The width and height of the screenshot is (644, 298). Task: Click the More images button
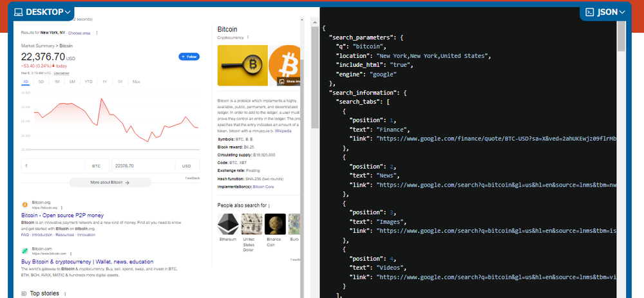[x=289, y=81]
